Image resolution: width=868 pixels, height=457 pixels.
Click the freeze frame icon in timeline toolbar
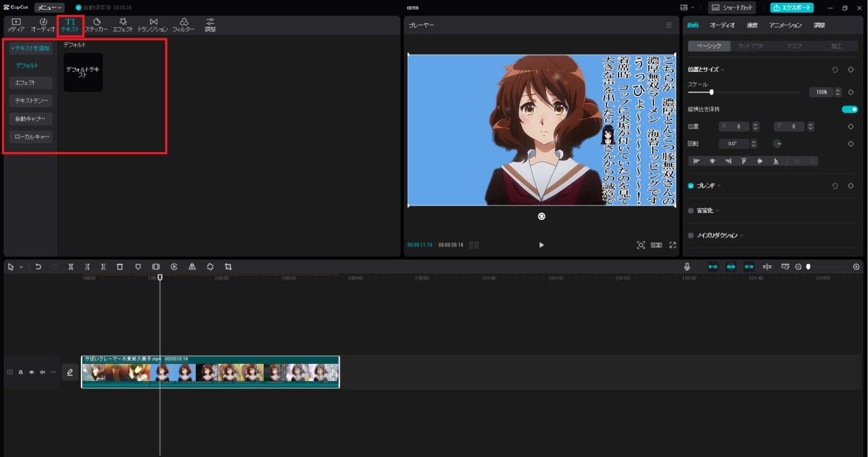click(x=156, y=267)
